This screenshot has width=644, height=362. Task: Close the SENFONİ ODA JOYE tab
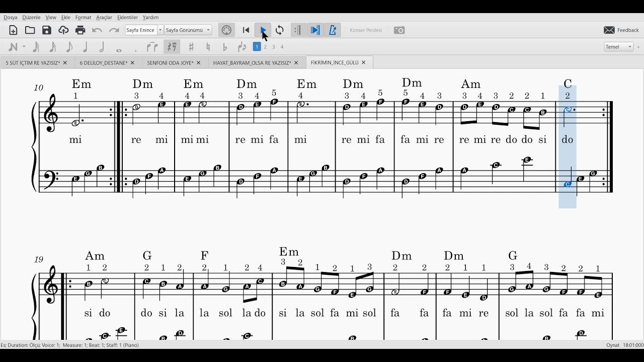click(198, 63)
